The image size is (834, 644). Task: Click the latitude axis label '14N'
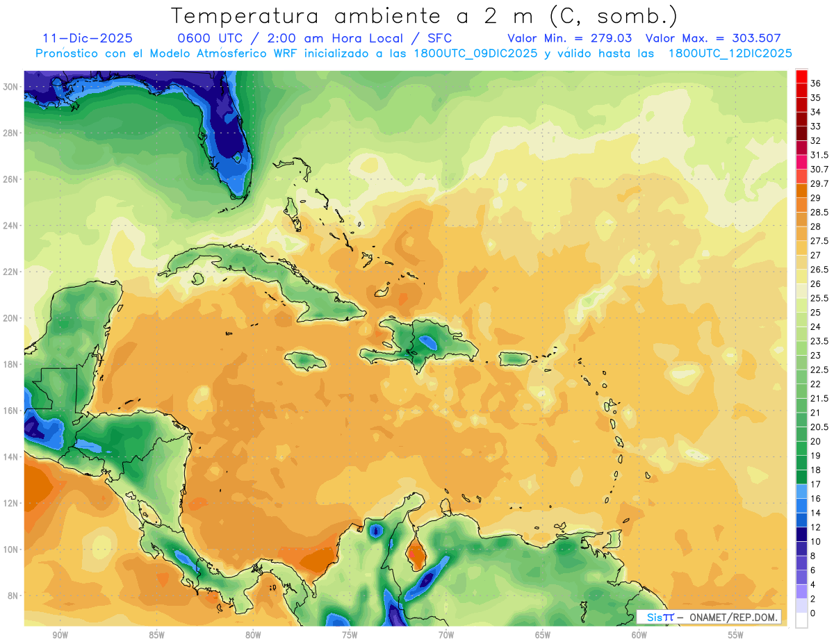pyautogui.click(x=11, y=456)
